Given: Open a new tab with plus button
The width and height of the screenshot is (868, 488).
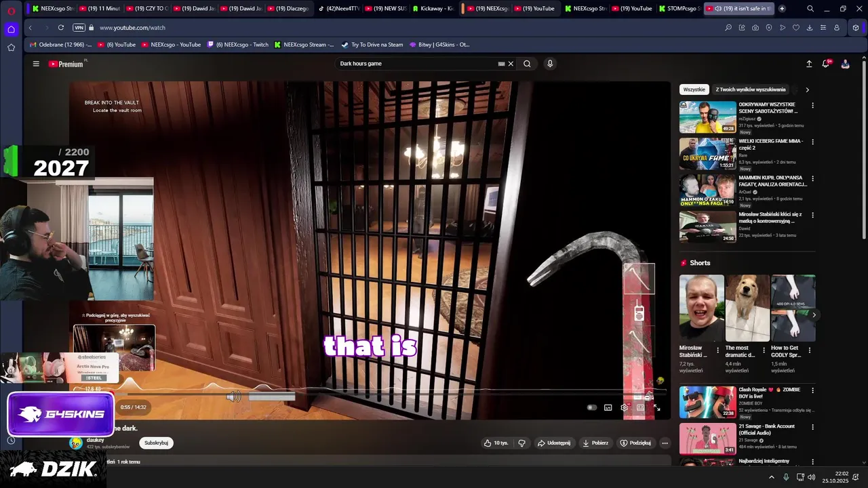Looking at the screenshot, I should [x=782, y=9].
